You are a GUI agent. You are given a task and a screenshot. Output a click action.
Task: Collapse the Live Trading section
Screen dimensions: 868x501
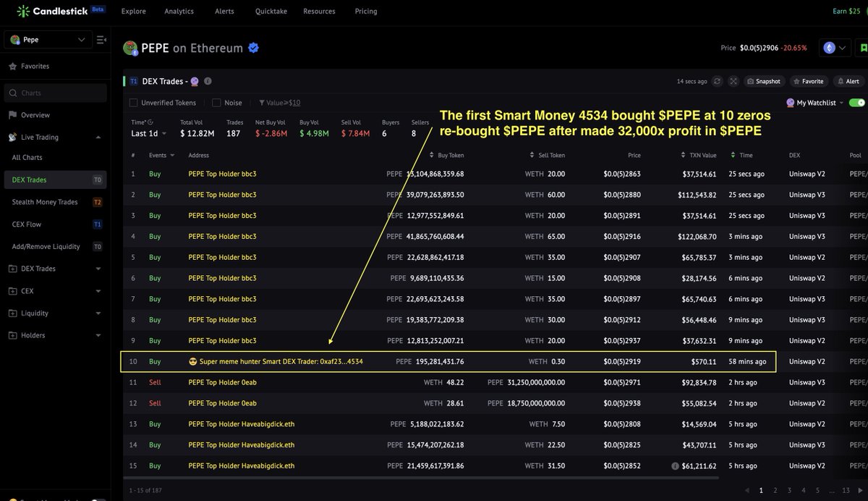tap(98, 137)
